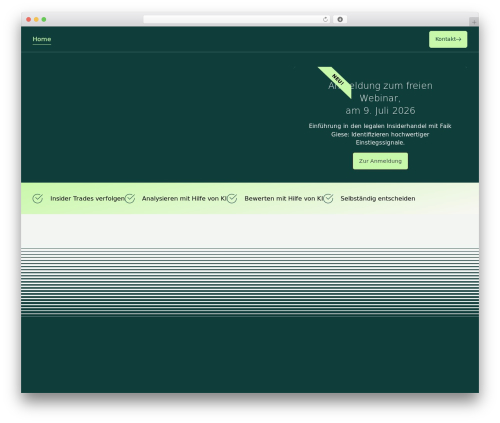Click the browser reload icon
This screenshot has height=423, width=500.
tap(325, 20)
